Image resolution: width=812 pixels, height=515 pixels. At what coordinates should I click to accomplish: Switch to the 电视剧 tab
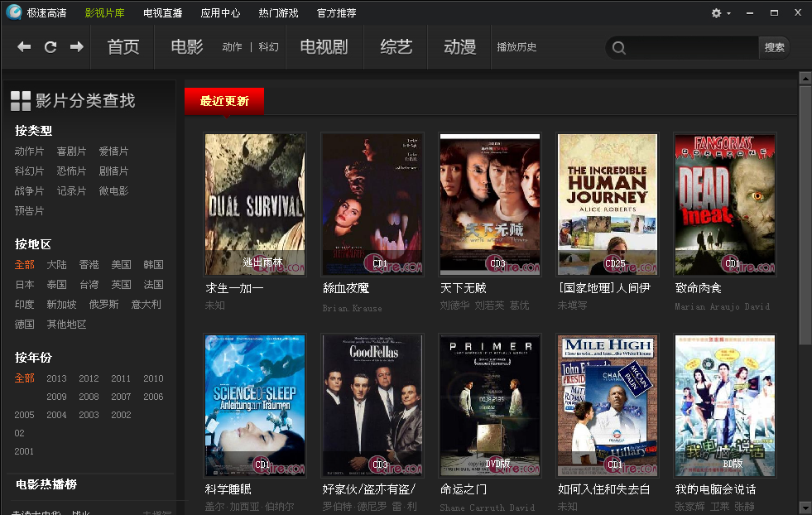click(324, 47)
